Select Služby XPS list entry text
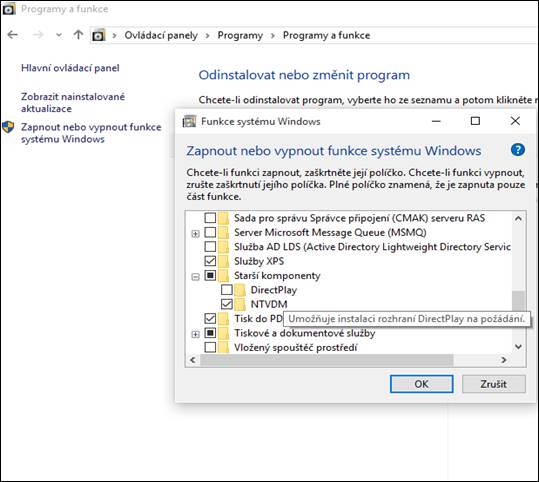The width and height of the screenshot is (539, 482). click(x=259, y=261)
